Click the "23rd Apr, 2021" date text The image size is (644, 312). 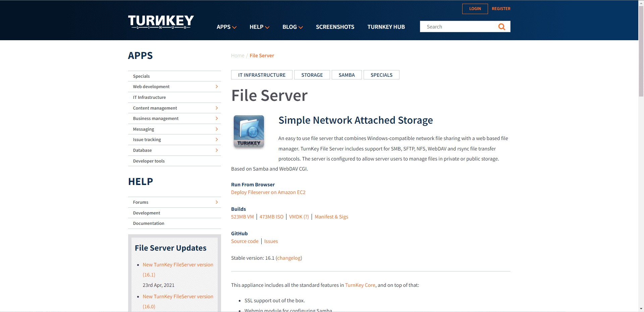(159, 285)
